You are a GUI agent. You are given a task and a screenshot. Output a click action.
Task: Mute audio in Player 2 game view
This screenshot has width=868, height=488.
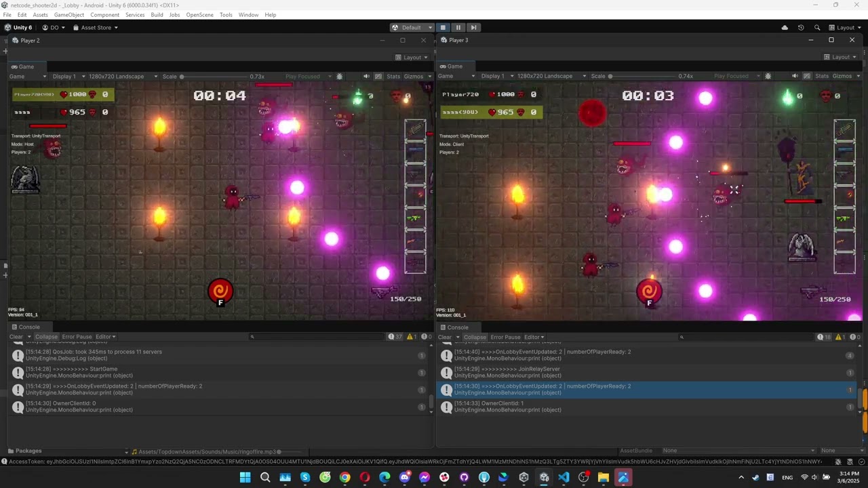coord(367,77)
